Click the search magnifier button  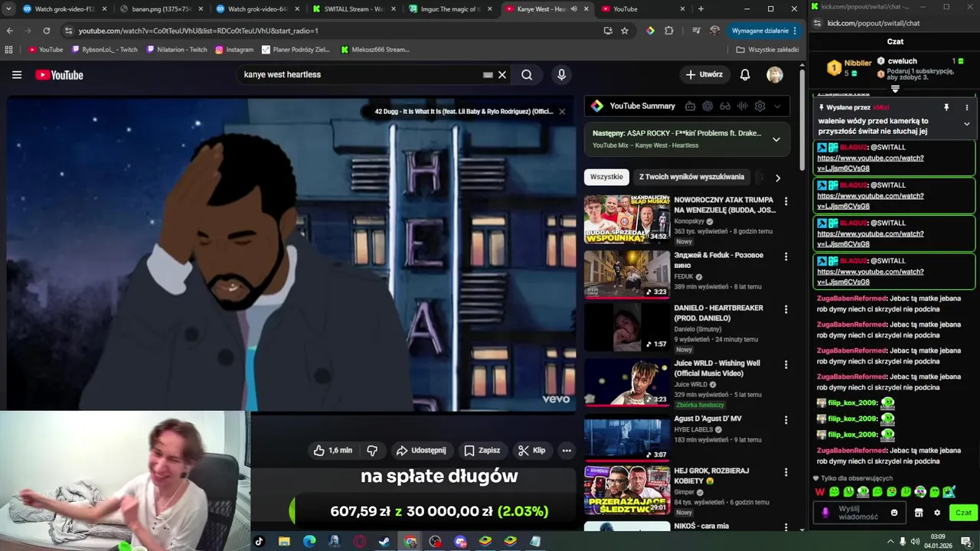click(527, 75)
